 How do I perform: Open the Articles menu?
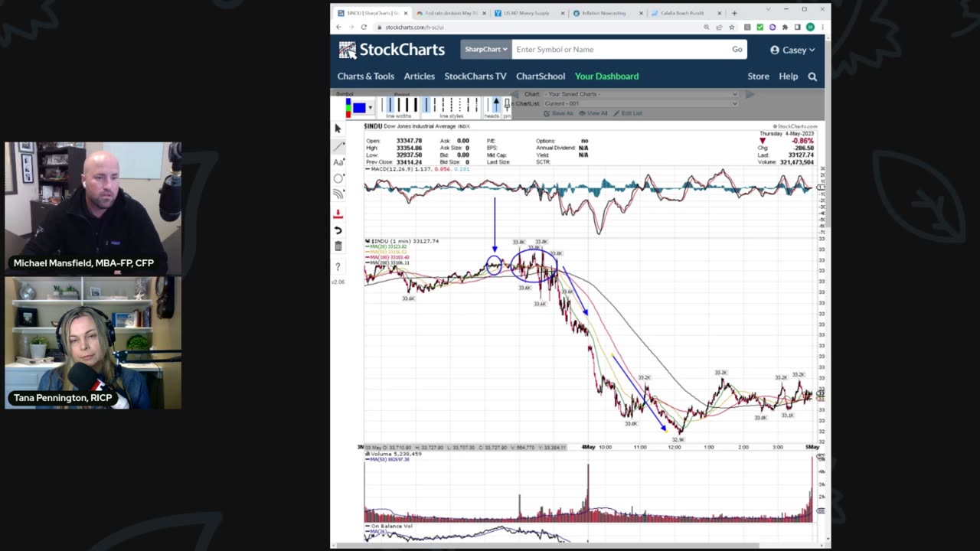(420, 77)
